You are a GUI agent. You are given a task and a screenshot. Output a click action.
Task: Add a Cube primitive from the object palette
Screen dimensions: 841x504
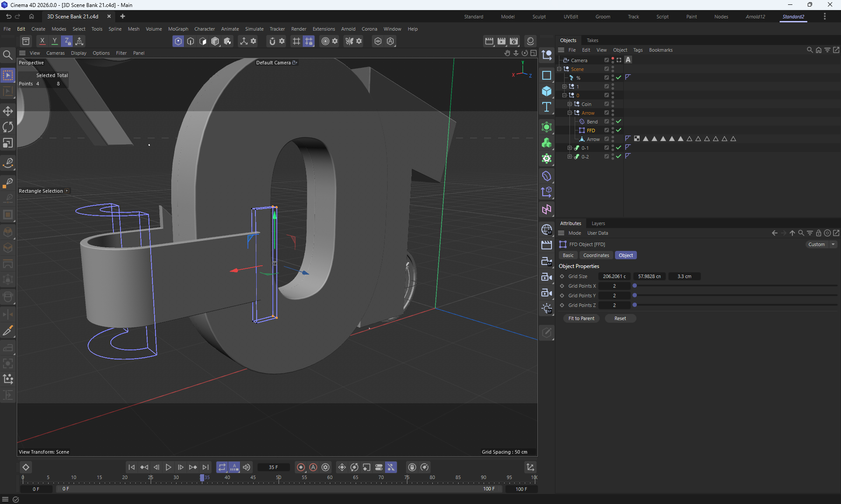pyautogui.click(x=547, y=91)
